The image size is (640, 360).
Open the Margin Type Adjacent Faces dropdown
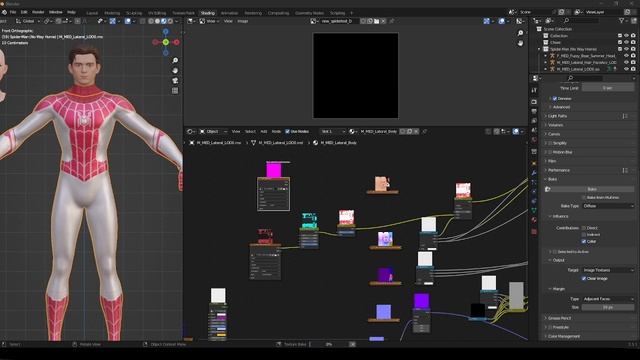click(608, 299)
